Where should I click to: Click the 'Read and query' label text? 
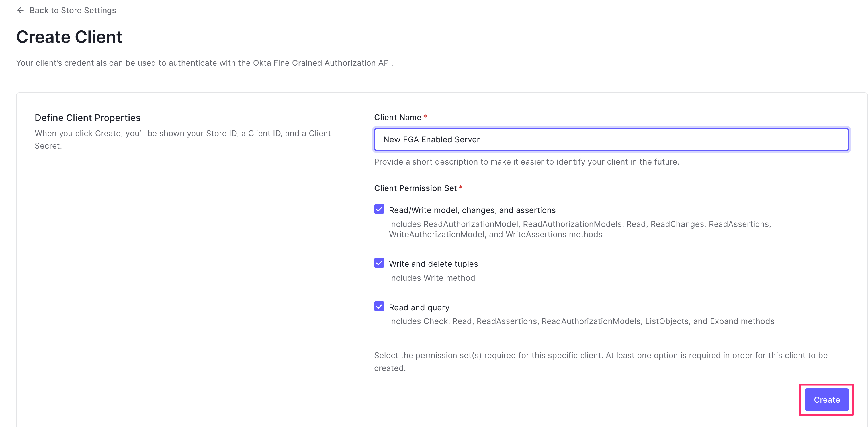419,307
